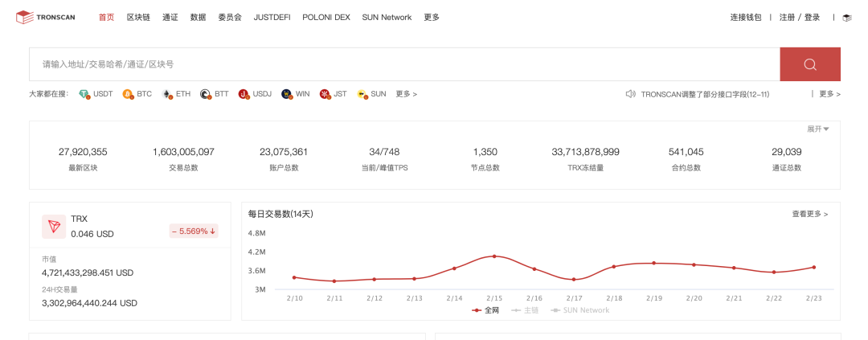The width and height of the screenshot is (868, 340).
Task: Click the search input field
Action: pyautogui.click(x=404, y=64)
